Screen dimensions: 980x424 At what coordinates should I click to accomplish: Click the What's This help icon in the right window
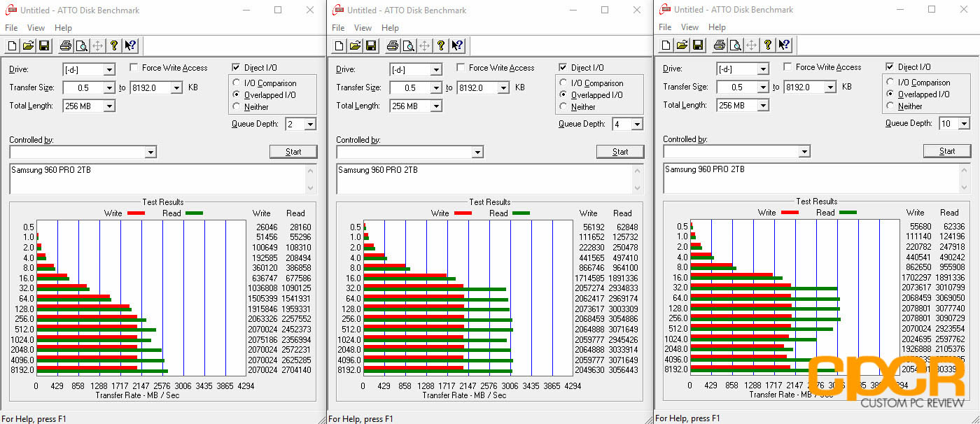point(783,45)
